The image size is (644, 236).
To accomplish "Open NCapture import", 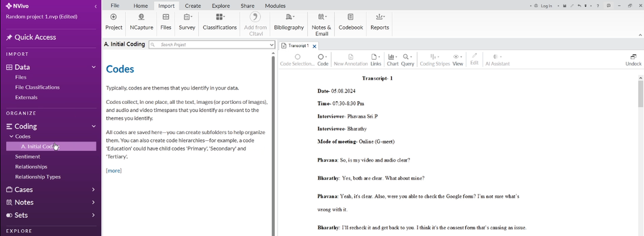I will coord(142,22).
